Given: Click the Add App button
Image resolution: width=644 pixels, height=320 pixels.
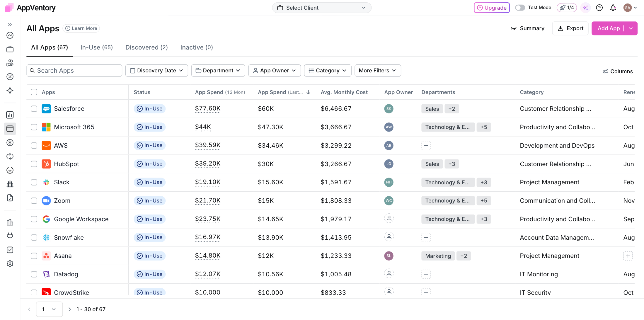Looking at the screenshot, I should click(609, 28).
